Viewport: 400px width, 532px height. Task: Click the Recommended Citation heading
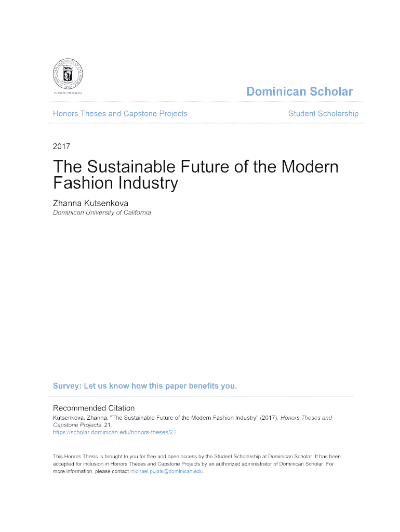(94, 408)
